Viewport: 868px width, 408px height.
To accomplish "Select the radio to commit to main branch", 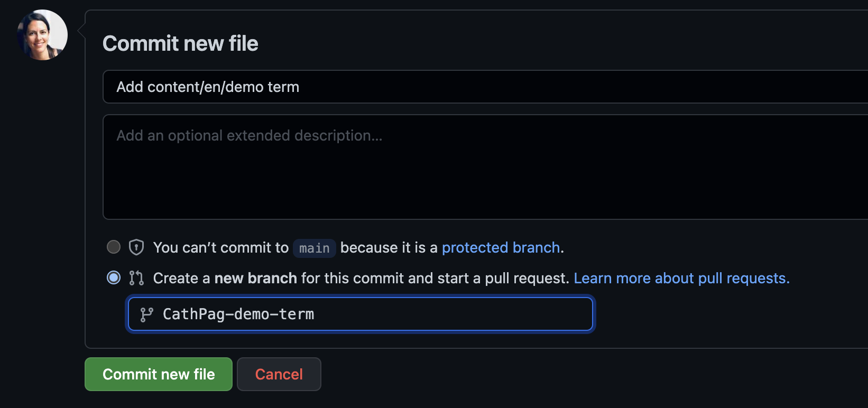I will click(113, 246).
